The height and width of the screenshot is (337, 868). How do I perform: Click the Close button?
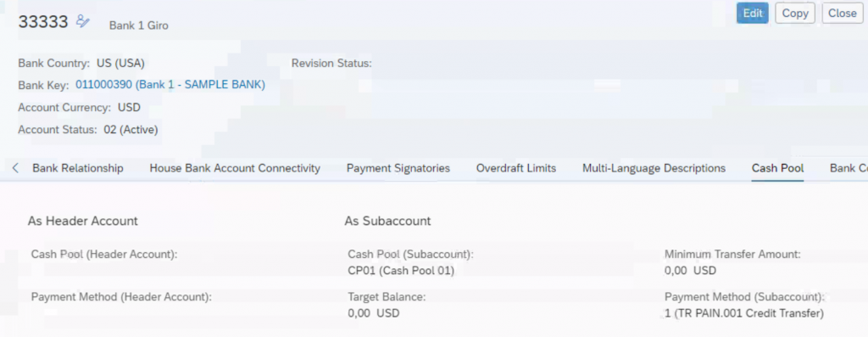pos(843,14)
